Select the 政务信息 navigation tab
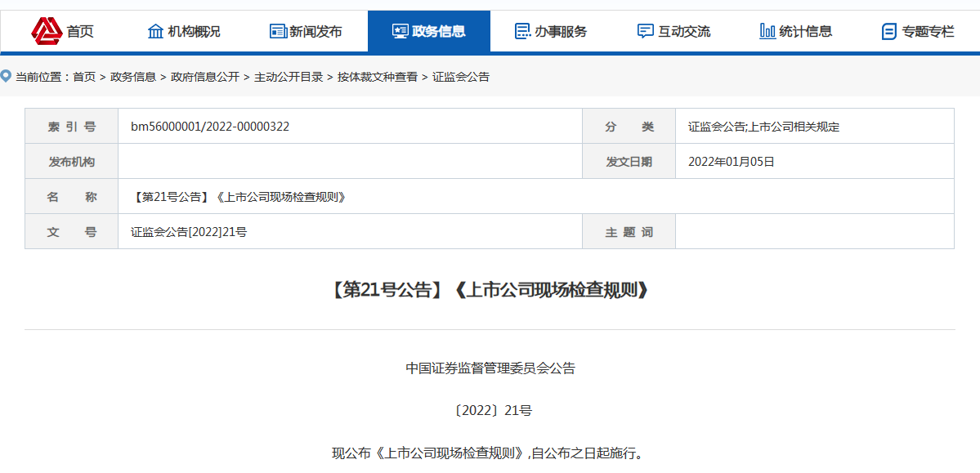The width and height of the screenshot is (980, 473). point(429,31)
